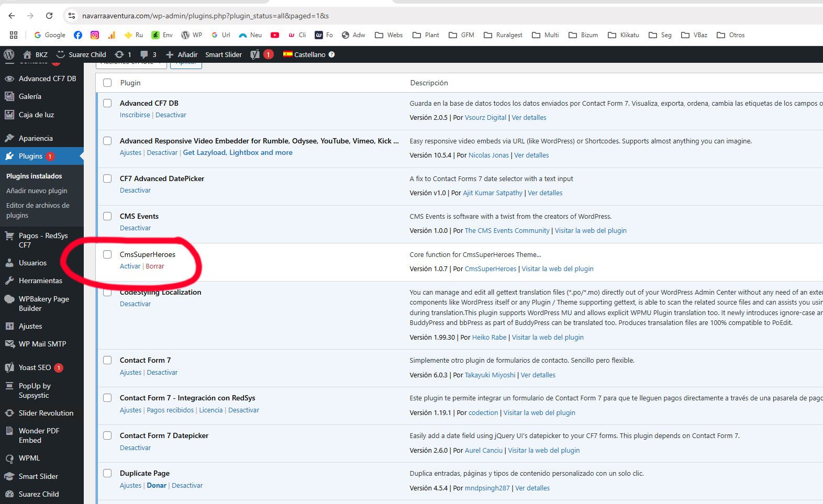The image size is (823, 504).
Task: Click site info icon in address bar
Action: point(72,16)
